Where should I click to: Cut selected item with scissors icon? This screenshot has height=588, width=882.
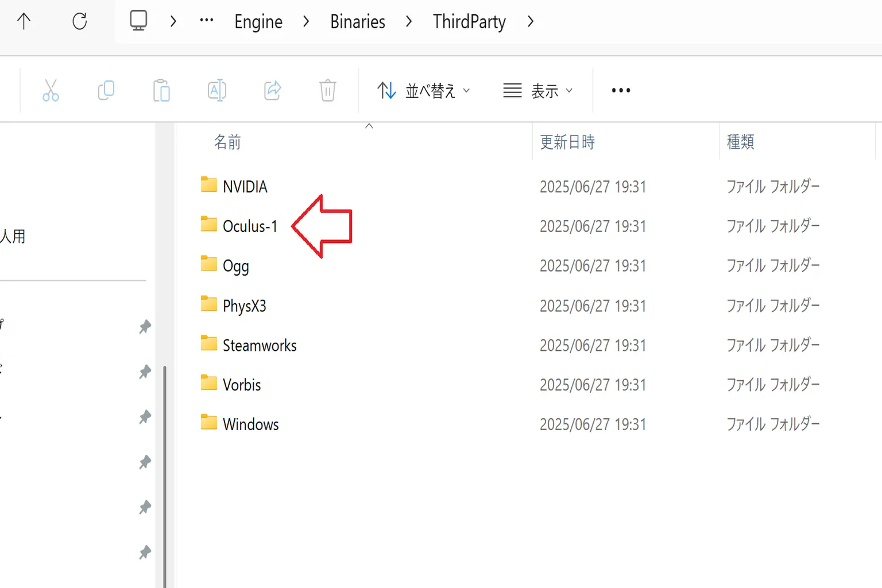[x=51, y=90]
